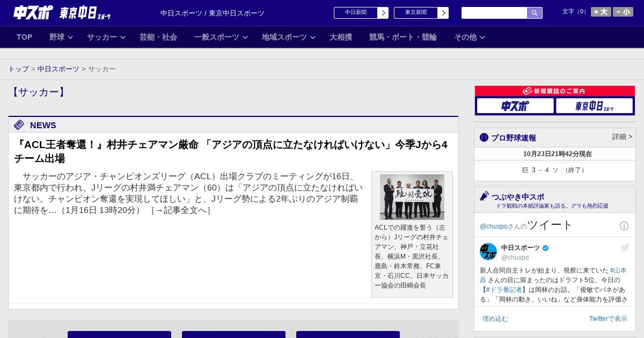Click 10月23日21時42分現在 timestamp text
Viewport: 644px width, 338px height.
click(558, 154)
